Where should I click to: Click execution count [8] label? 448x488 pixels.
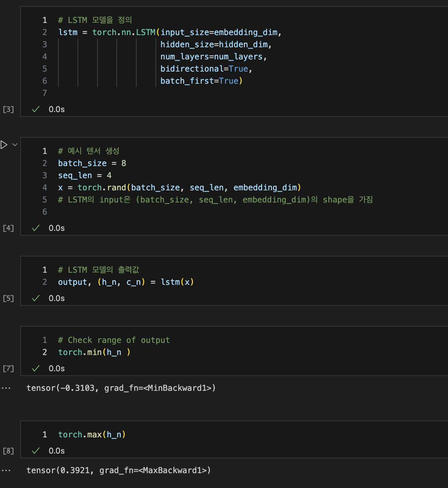coord(8,451)
